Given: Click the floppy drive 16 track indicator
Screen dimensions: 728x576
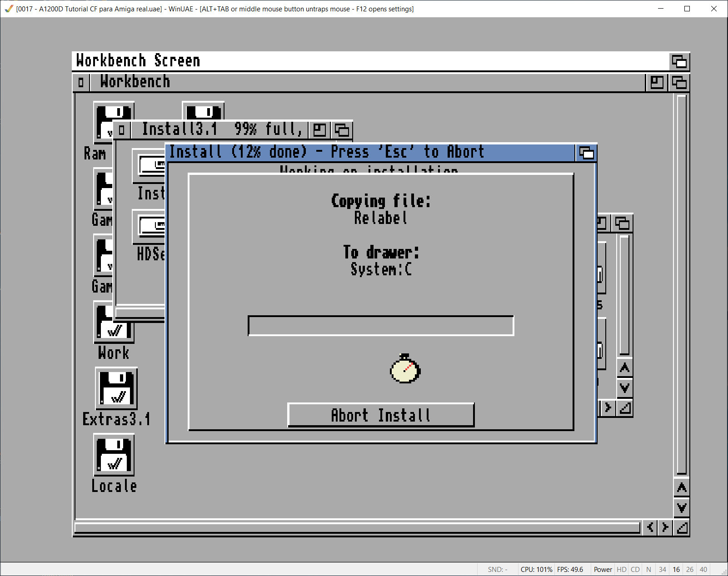Looking at the screenshot, I should (676, 569).
